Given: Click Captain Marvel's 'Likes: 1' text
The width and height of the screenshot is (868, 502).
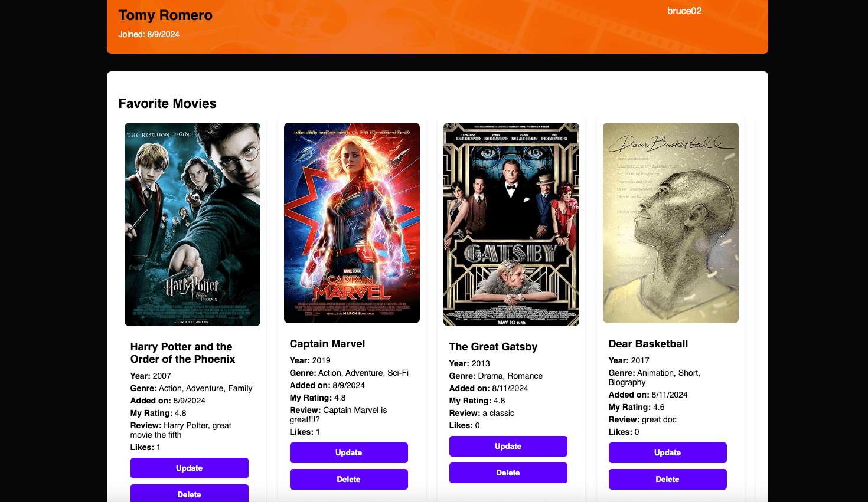Looking at the screenshot, I should pyautogui.click(x=305, y=432).
